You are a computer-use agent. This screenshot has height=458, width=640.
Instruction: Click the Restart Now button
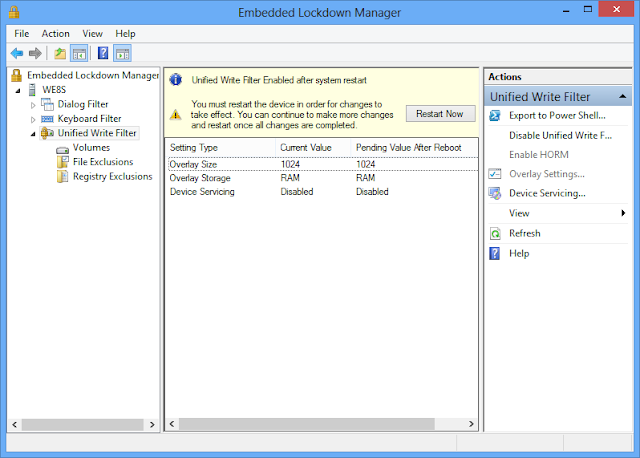[440, 113]
